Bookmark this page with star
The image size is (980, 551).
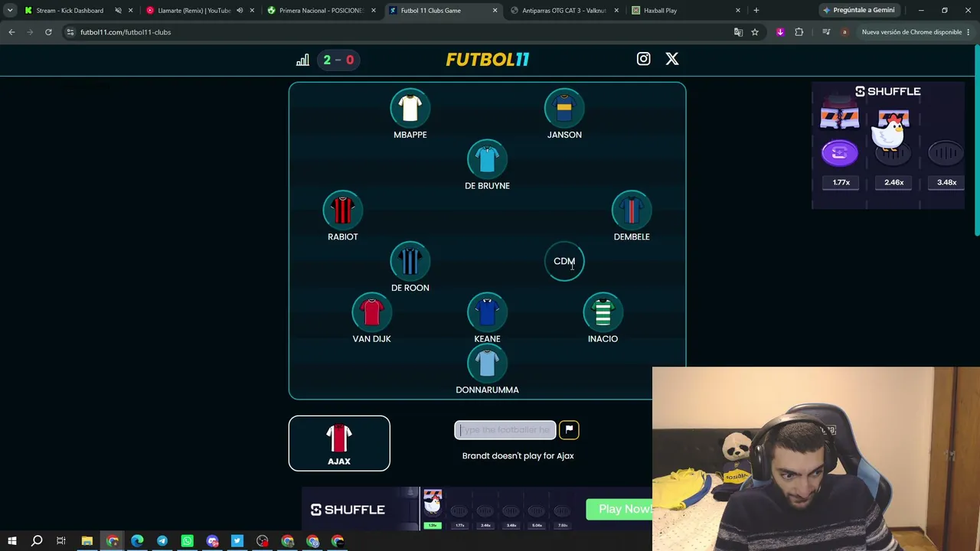click(755, 32)
